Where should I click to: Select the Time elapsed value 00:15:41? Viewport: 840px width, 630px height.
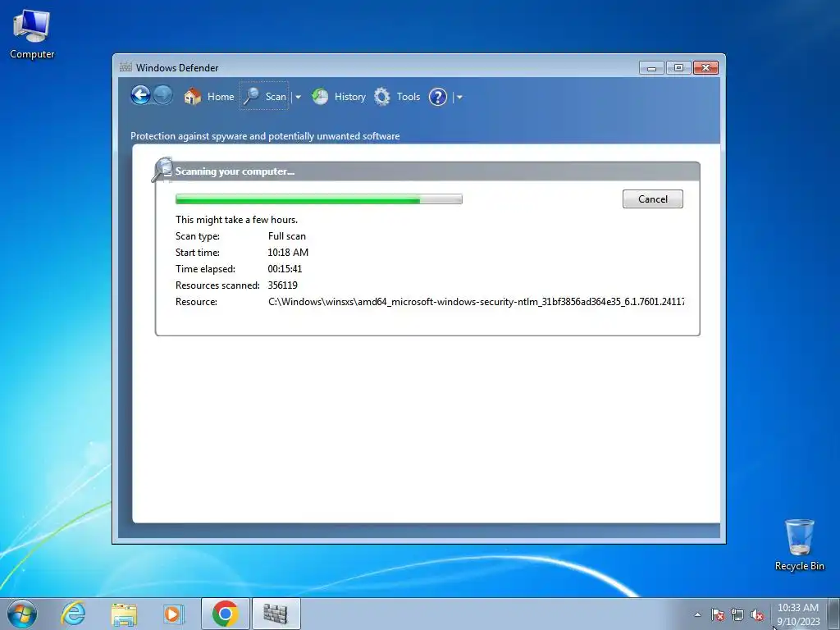point(285,269)
